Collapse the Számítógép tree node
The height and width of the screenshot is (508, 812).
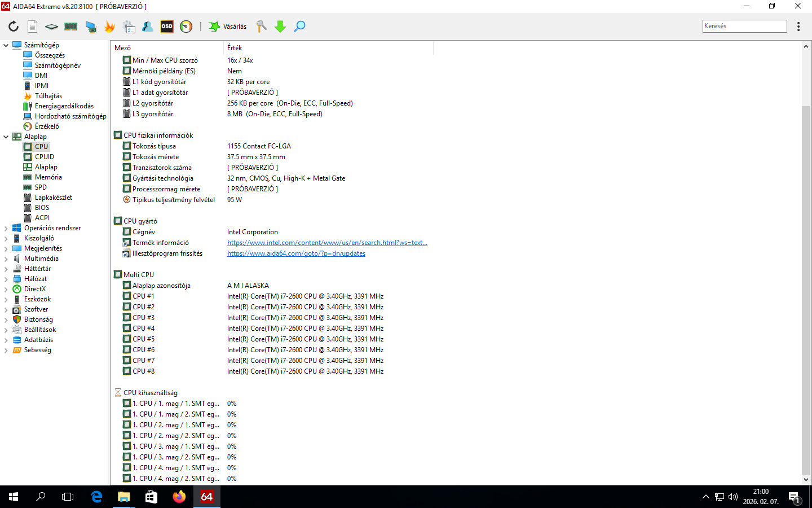pyautogui.click(x=6, y=45)
